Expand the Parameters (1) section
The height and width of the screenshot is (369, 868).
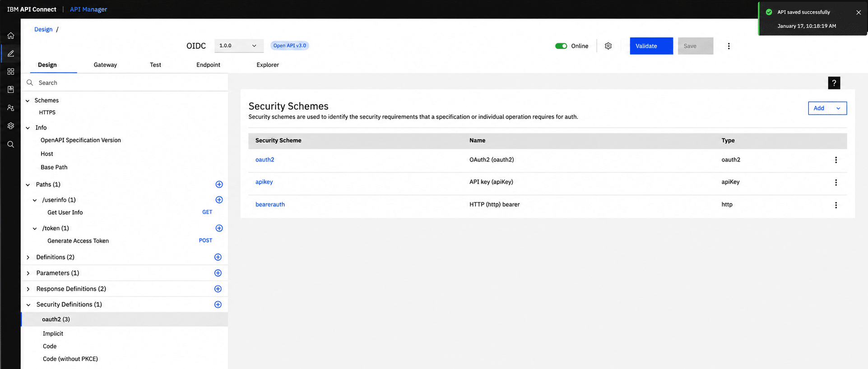[x=28, y=273]
